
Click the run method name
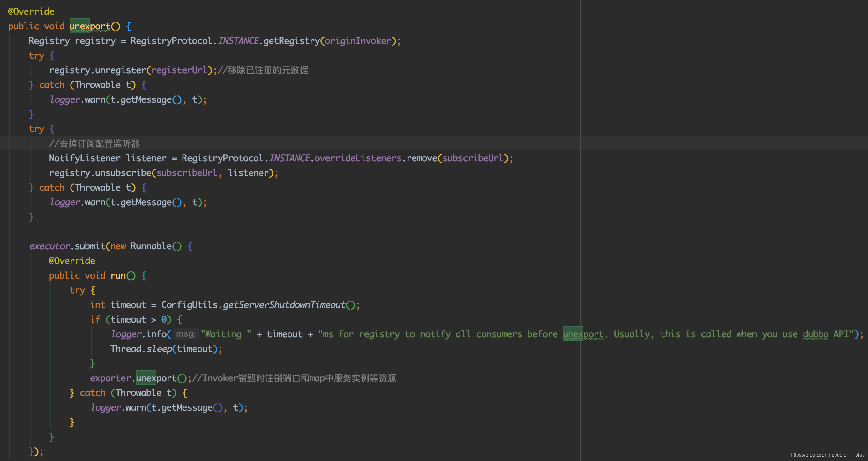point(118,276)
